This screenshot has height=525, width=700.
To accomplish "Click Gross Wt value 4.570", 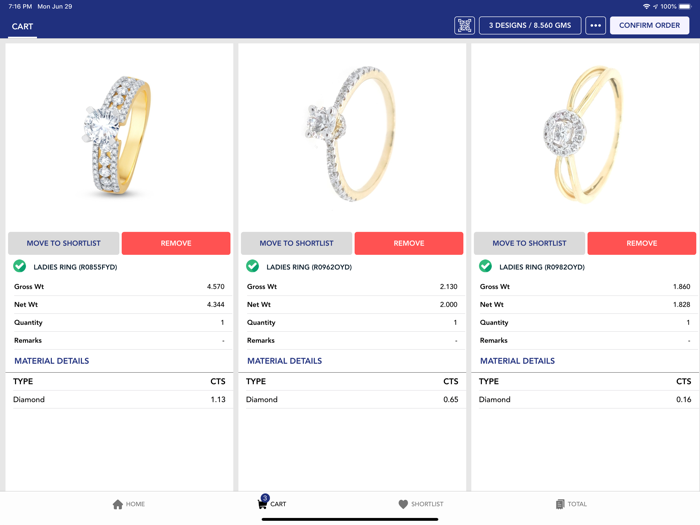I will [216, 287].
